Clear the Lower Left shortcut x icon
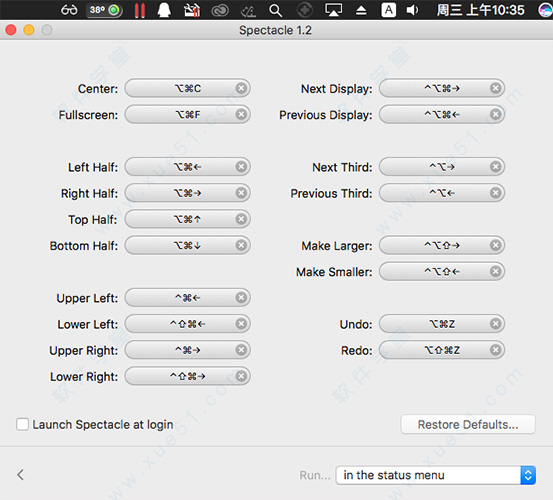Screen dimensions: 553x500 tap(241, 324)
